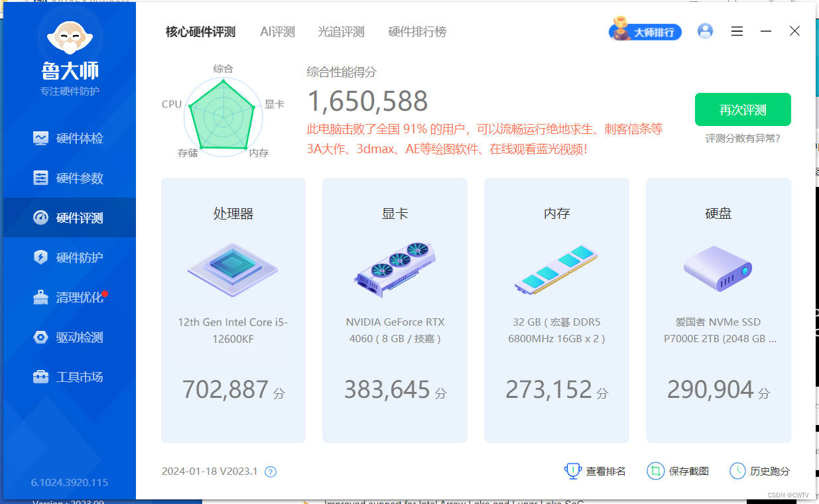Image resolution: width=819 pixels, height=504 pixels.
Task: Open 历史跑分 link text
Action: pyautogui.click(x=770, y=472)
